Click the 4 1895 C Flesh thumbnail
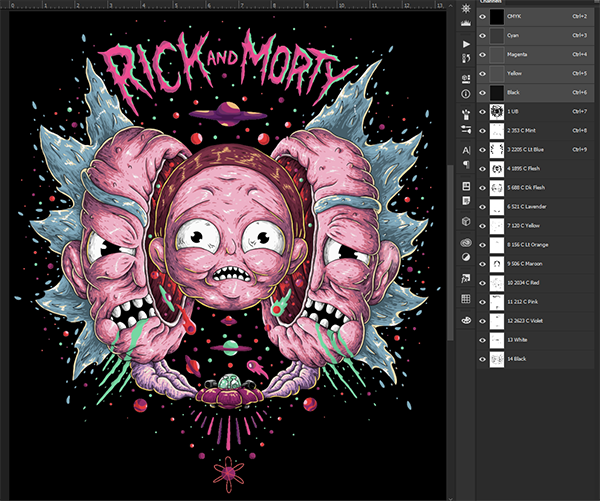 [x=497, y=169]
